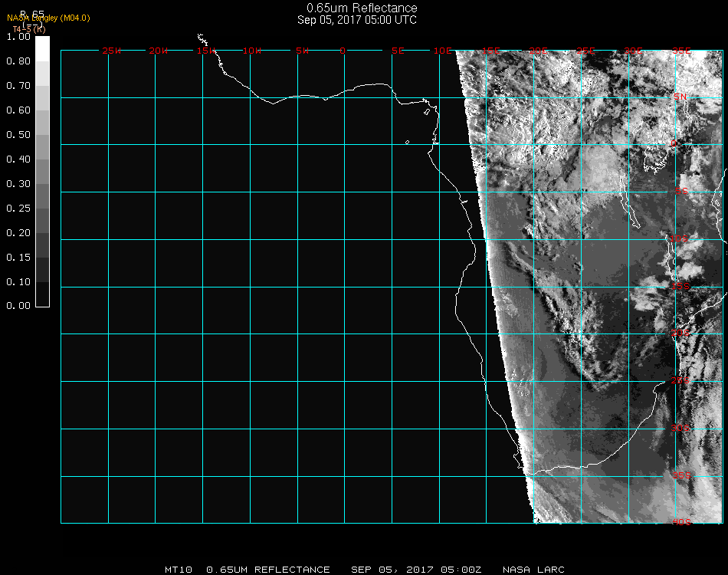Click the 15S latitude label

pyautogui.click(x=680, y=286)
